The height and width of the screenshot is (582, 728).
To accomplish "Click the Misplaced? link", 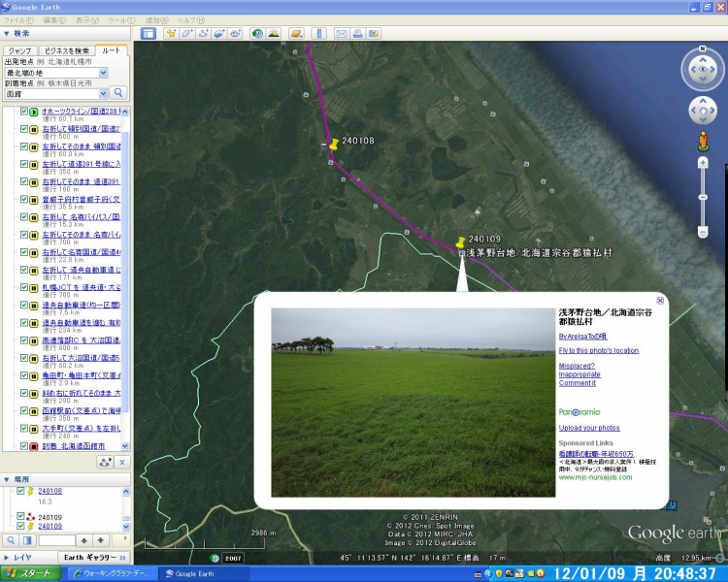I will pyautogui.click(x=577, y=366).
